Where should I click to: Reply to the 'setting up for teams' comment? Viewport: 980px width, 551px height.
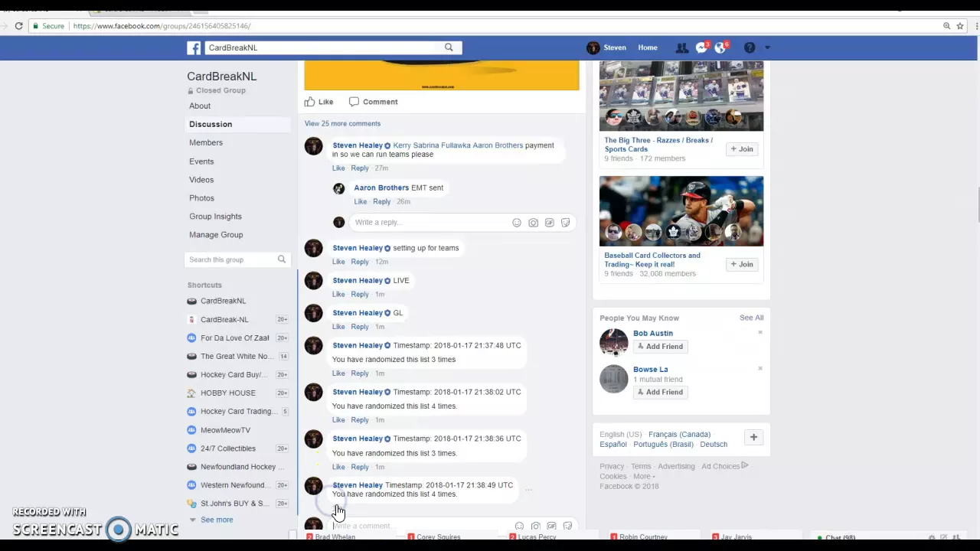pyautogui.click(x=360, y=262)
